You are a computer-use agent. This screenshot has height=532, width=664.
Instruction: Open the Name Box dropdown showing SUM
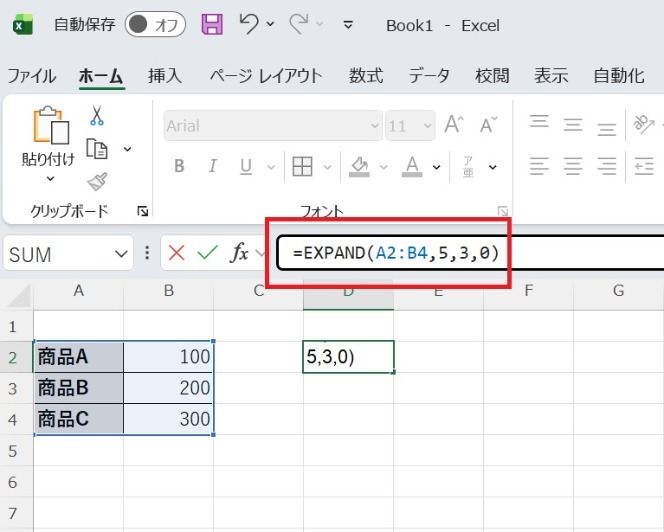[x=121, y=254]
